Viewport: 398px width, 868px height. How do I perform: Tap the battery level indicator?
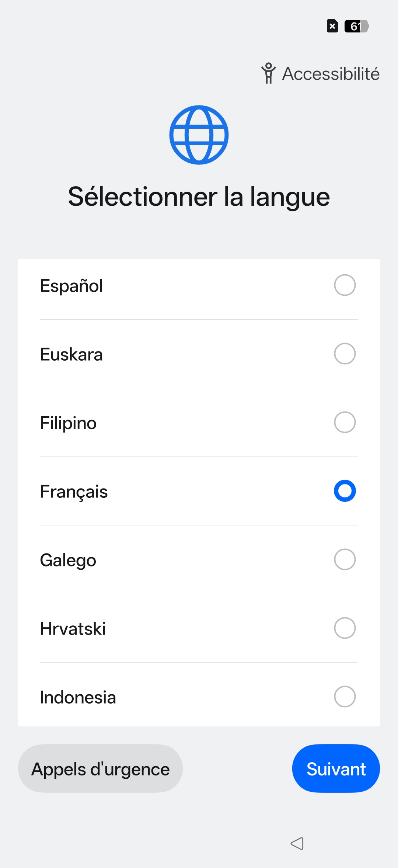(x=356, y=26)
